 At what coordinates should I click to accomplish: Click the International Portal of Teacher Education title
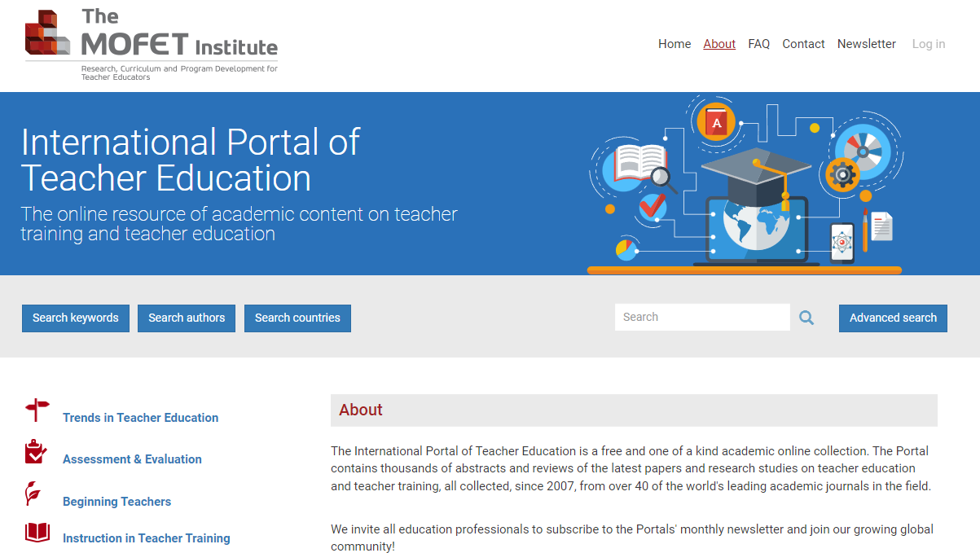(x=191, y=160)
